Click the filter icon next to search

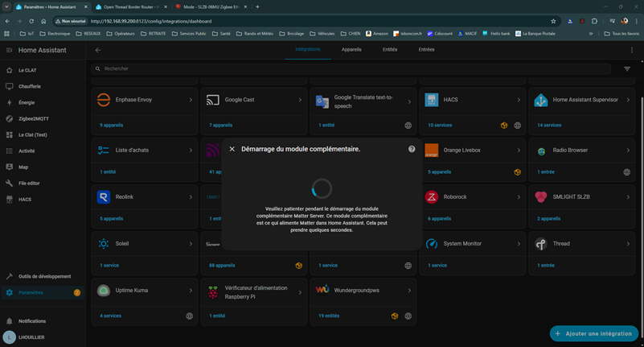click(627, 69)
